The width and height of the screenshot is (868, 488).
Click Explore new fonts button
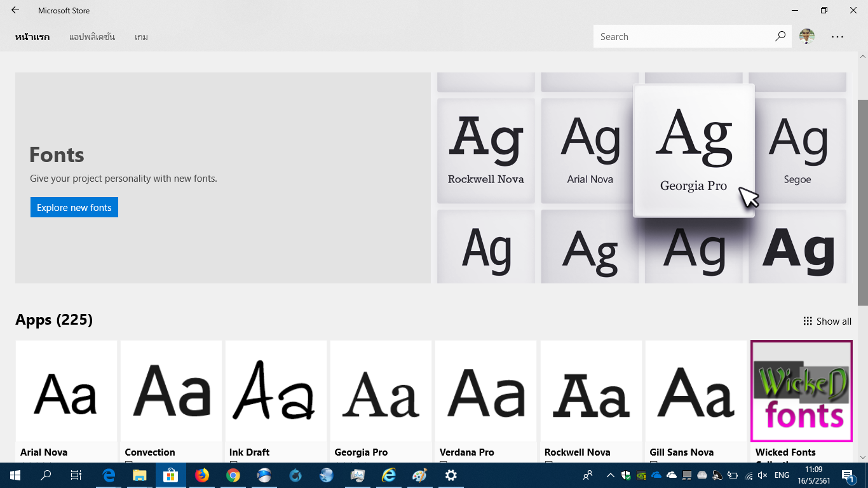[x=74, y=207]
